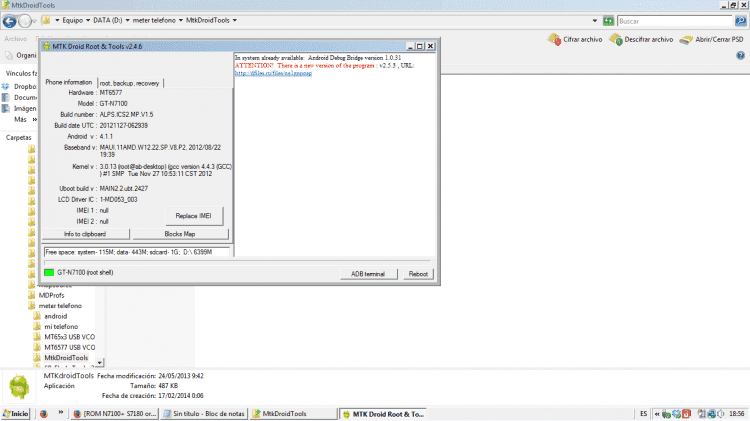Open the dropdown arrow before Equipo
This screenshot has height=421, width=750.
click(x=57, y=21)
